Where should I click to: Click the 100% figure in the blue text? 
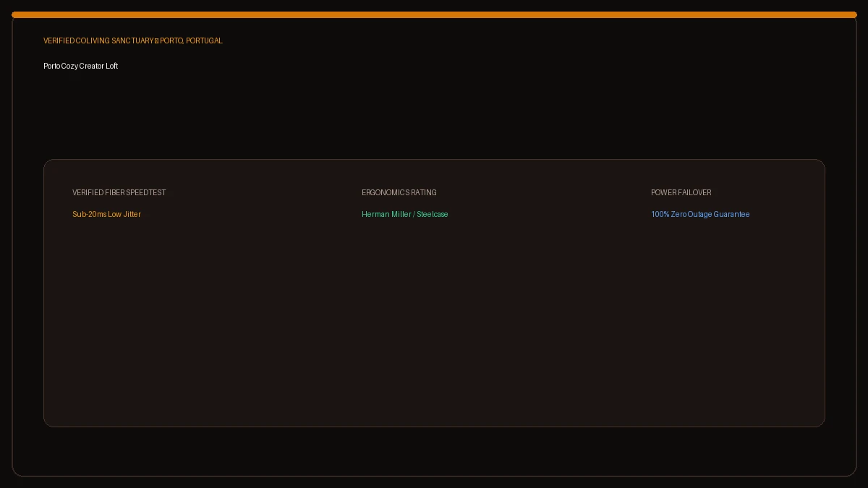pos(660,214)
